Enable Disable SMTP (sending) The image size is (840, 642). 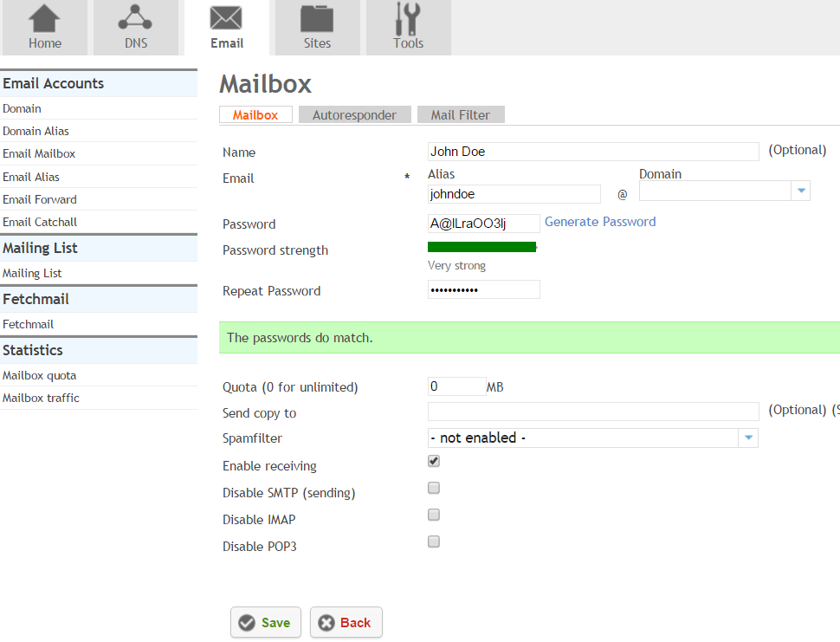click(433, 488)
